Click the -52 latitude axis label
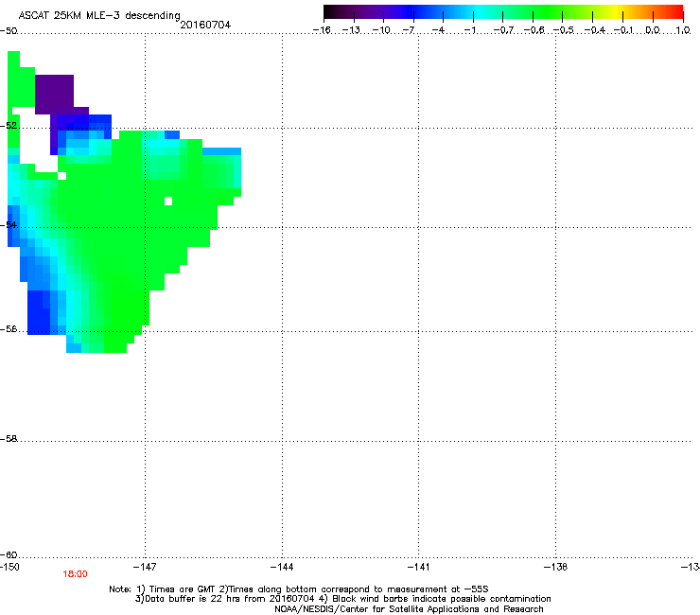 9,126
